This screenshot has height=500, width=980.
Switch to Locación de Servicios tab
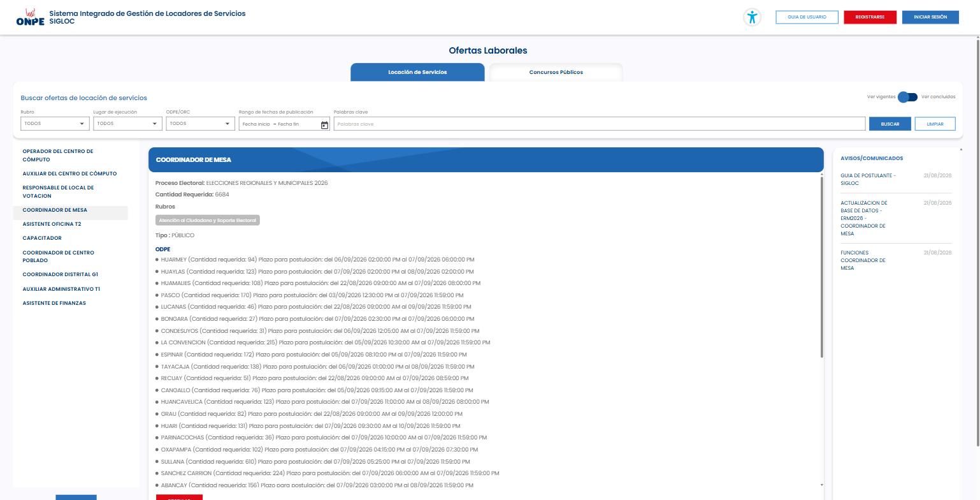[417, 72]
